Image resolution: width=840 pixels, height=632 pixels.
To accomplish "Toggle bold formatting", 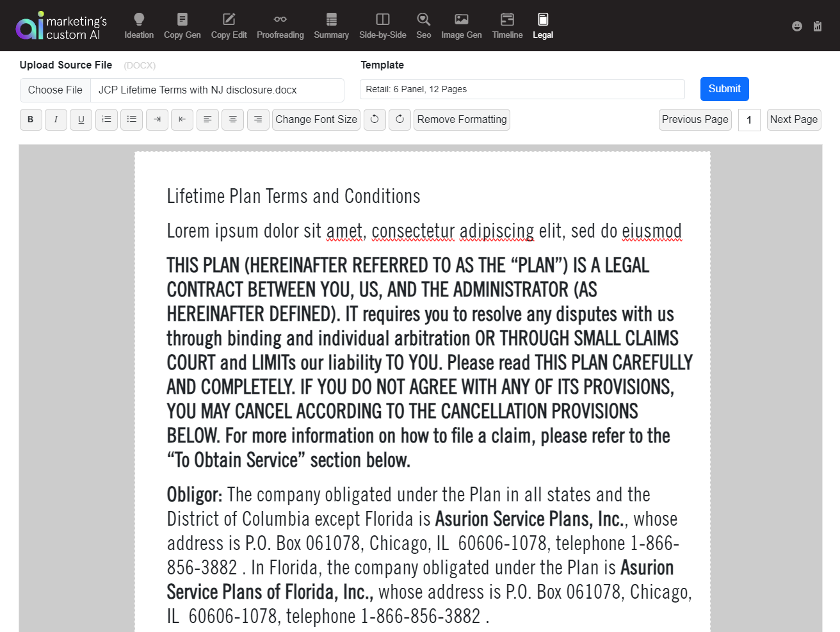I will pyautogui.click(x=31, y=120).
